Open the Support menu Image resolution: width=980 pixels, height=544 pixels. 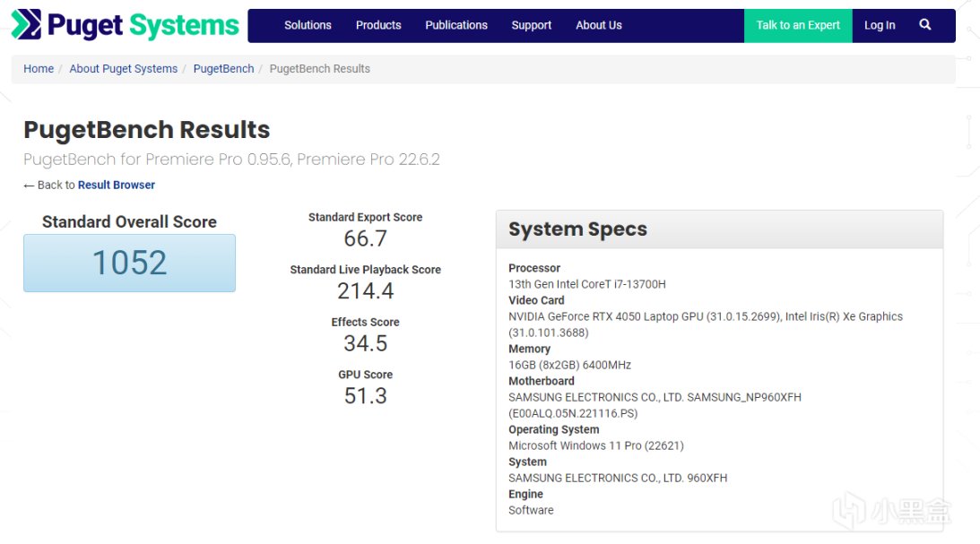[532, 25]
